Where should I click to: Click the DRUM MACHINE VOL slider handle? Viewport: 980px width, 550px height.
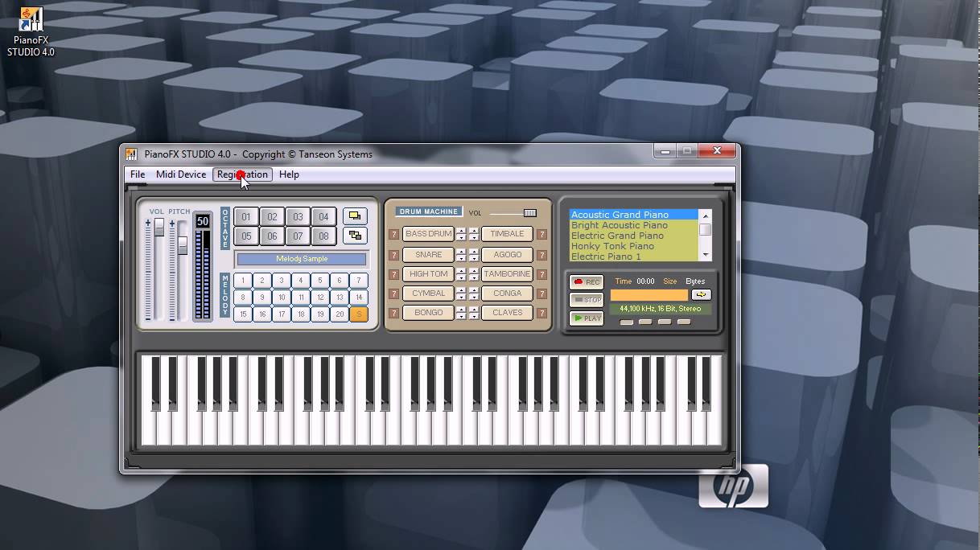[x=529, y=213]
